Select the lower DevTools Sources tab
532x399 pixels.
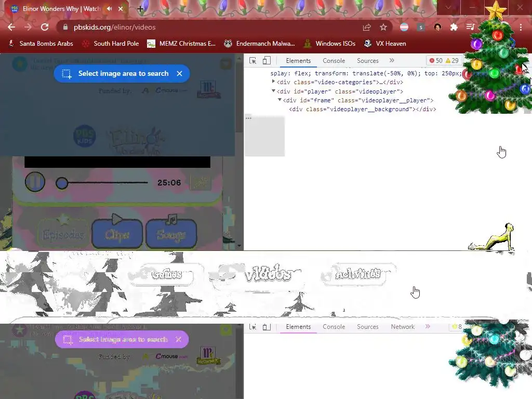click(367, 327)
